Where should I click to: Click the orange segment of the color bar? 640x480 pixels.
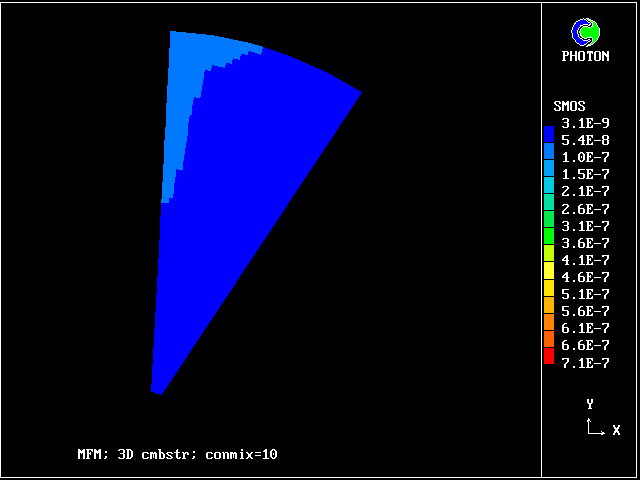click(548, 322)
